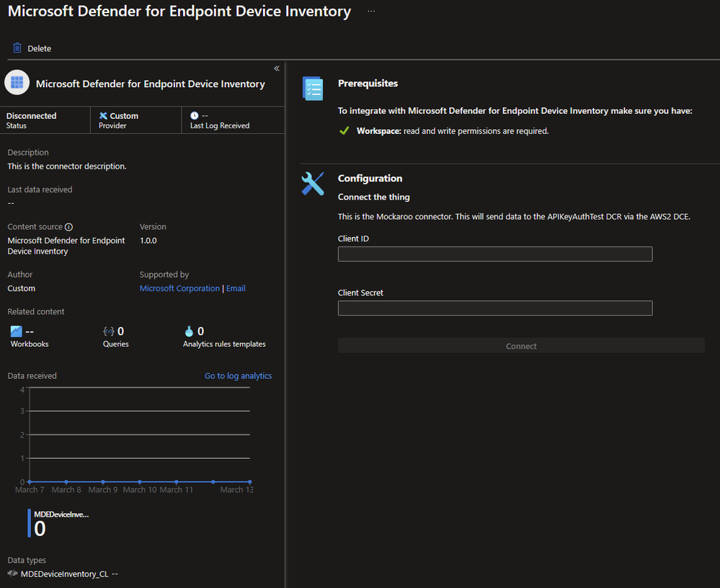Open the Microsoft Corporation support link
The image size is (720, 588).
(179, 288)
